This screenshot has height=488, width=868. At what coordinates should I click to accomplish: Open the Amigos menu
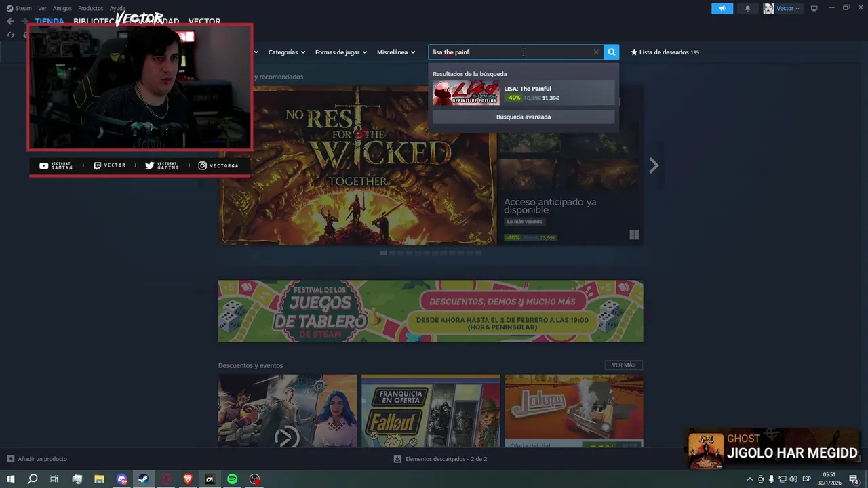[62, 8]
